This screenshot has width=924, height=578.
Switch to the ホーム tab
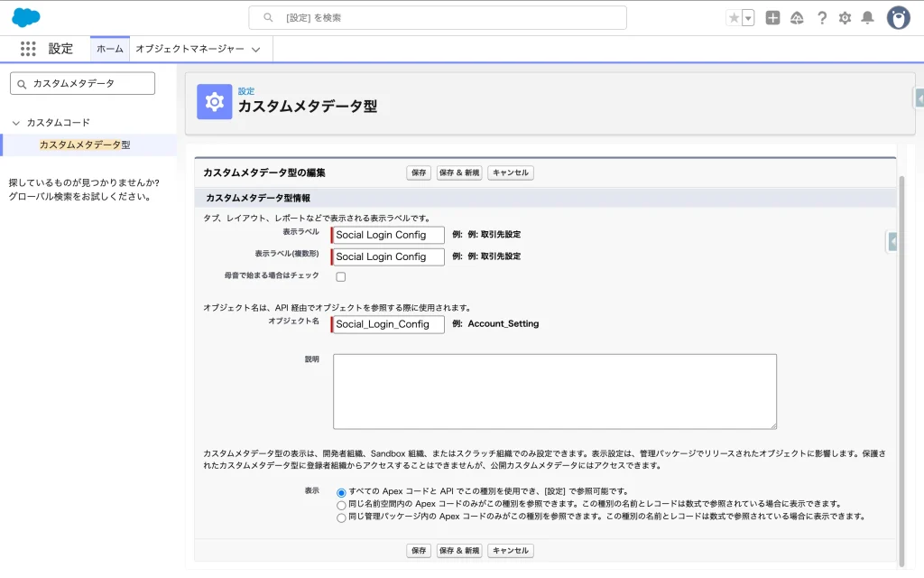click(x=109, y=49)
